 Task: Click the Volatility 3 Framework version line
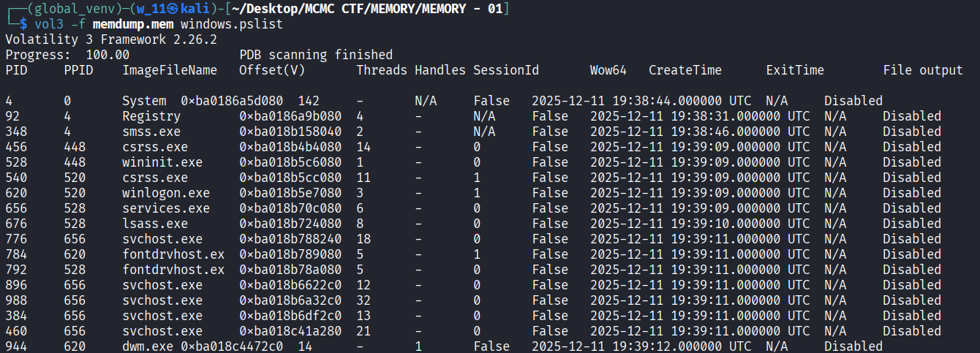point(111,39)
